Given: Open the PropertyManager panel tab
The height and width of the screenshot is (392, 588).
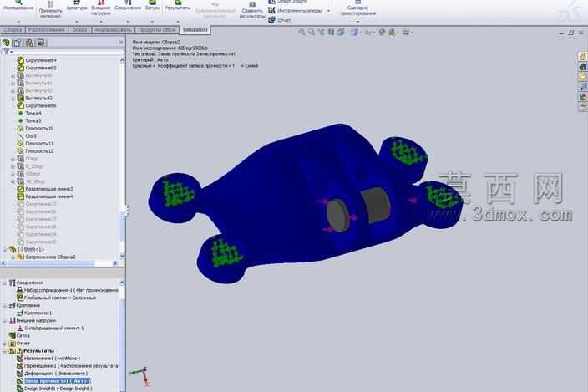Looking at the screenshot, I should (18, 43).
